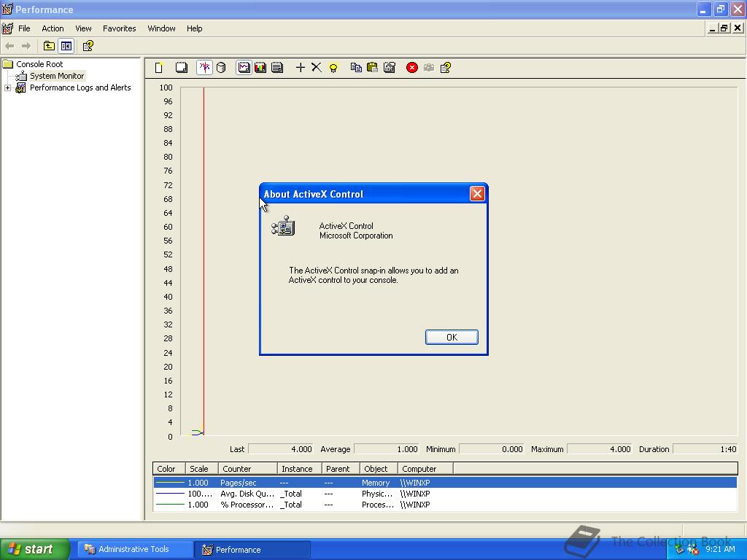Viewport: 747px width, 560px height.
Task: Click blue color line of Avg. Disk row
Action: tap(170, 494)
